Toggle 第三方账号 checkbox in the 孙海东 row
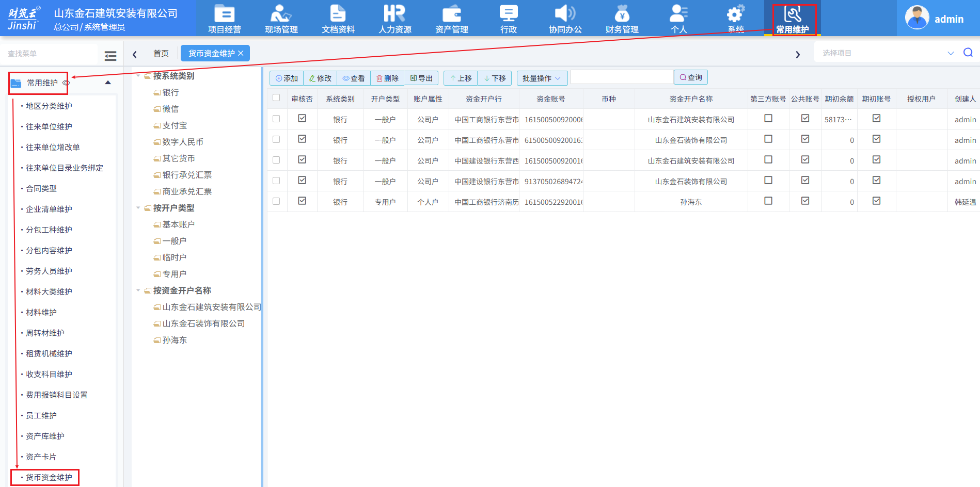The width and height of the screenshot is (980, 487). tap(768, 201)
